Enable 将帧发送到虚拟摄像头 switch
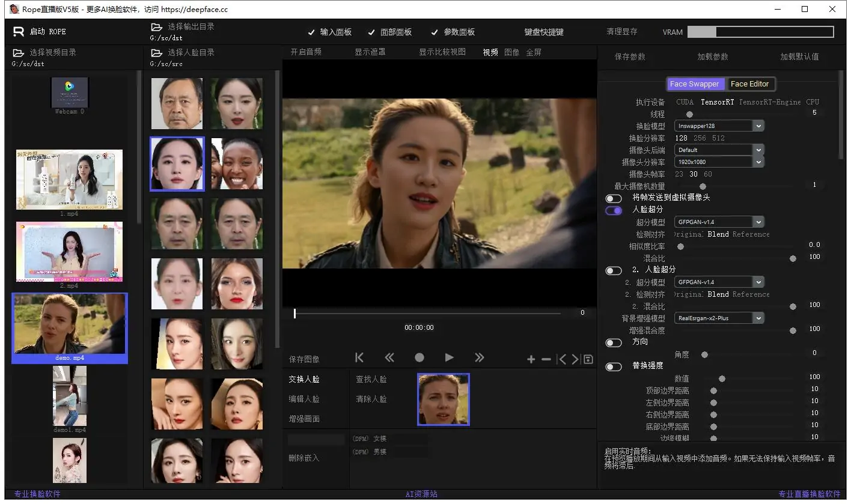Image resolution: width=851 pixels, height=504 pixels. click(614, 198)
